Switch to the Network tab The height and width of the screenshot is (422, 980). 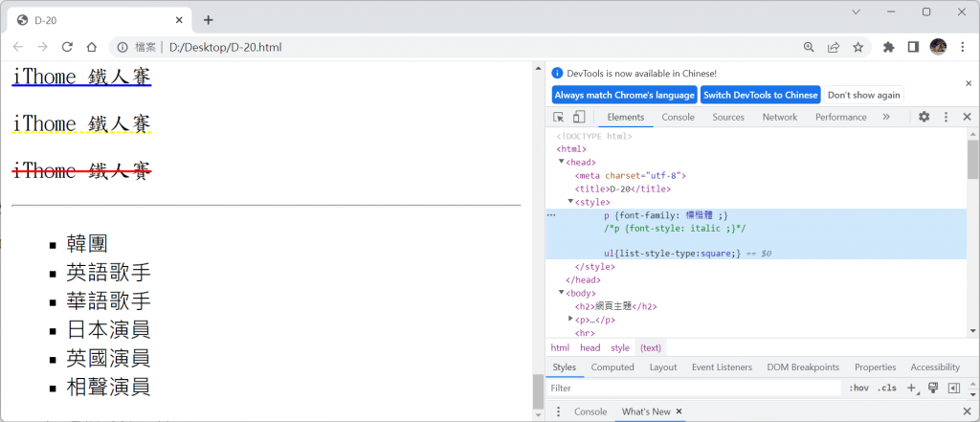(779, 117)
